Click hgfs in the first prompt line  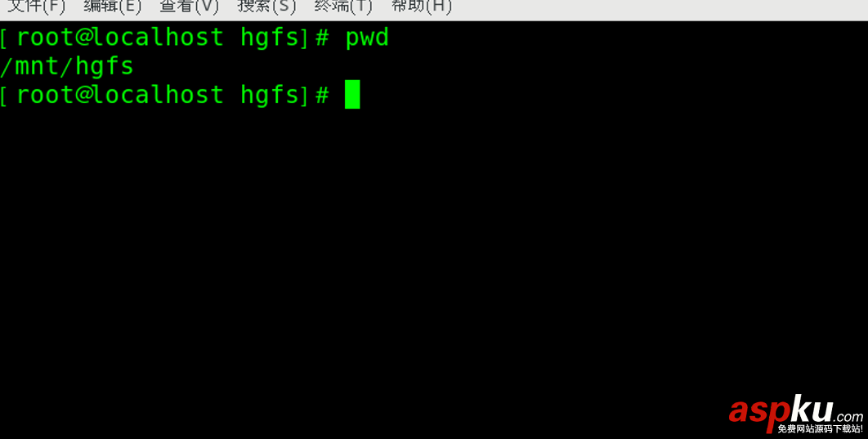(271, 38)
